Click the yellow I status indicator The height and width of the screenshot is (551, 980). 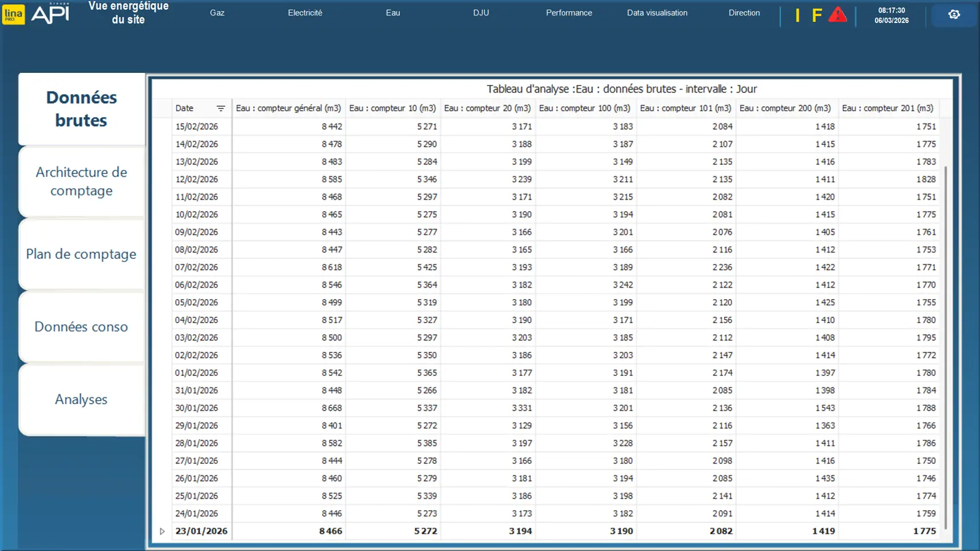coord(797,15)
